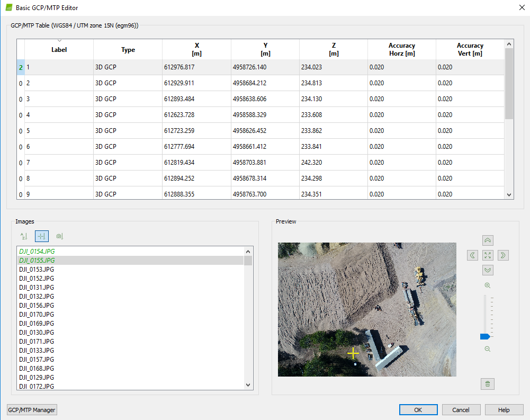Viewport: 530px width, 420px height.
Task: Click horizontal accuracy 0.020 for GCP 5
Action: pyautogui.click(x=401, y=130)
